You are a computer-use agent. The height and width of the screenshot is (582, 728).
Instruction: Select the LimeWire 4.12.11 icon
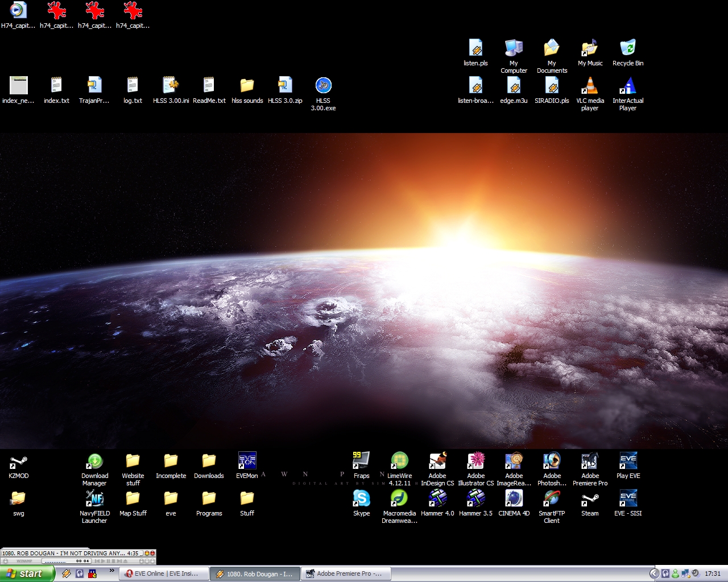(399, 461)
